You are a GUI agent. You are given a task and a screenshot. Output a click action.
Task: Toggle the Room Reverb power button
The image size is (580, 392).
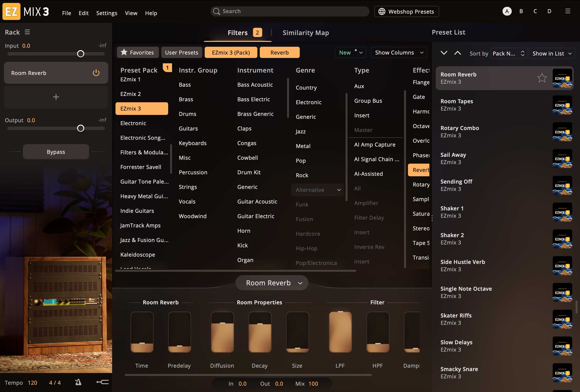pyautogui.click(x=96, y=73)
